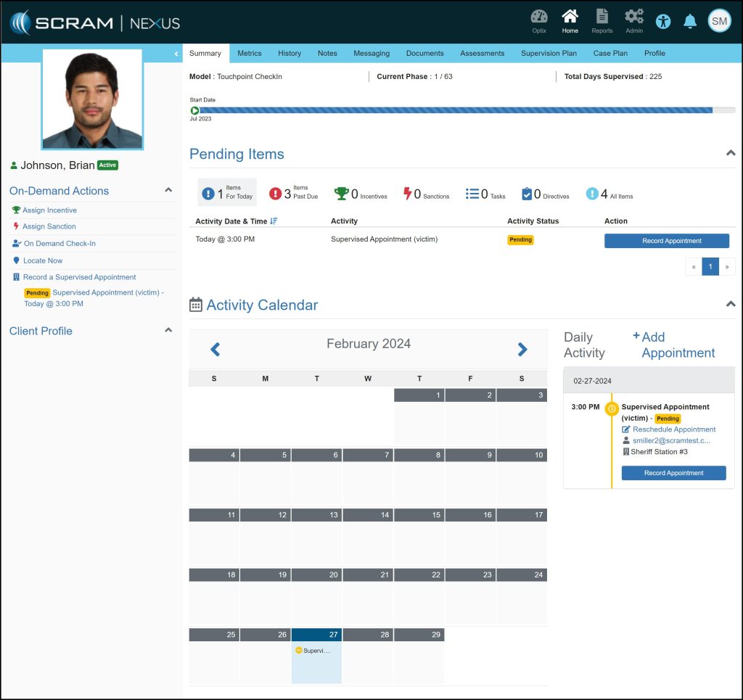Select the Items Past Due filter
Screen dimensions: 743x700
(x=293, y=193)
